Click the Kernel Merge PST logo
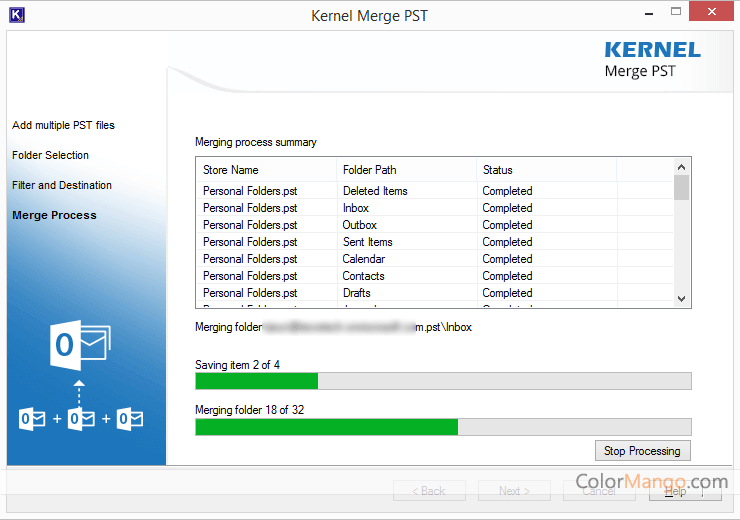The image size is (740, 520). [652, 59]
